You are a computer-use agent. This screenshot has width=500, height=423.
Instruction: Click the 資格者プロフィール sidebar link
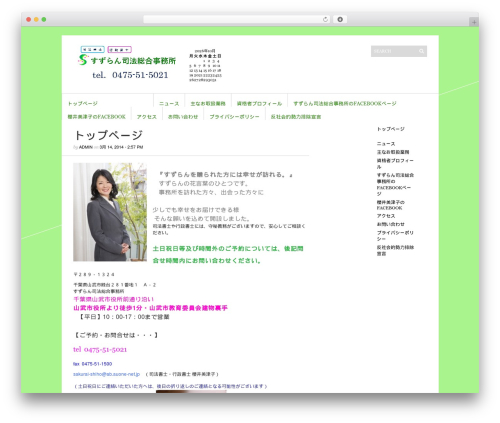(x=395, y=163)
